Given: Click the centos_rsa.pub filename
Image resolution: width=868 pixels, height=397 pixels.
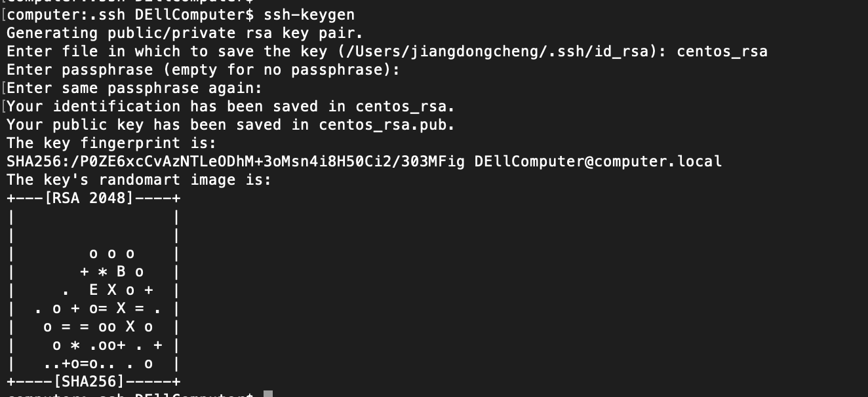Looking at the screenshot, I should [387, 124].
